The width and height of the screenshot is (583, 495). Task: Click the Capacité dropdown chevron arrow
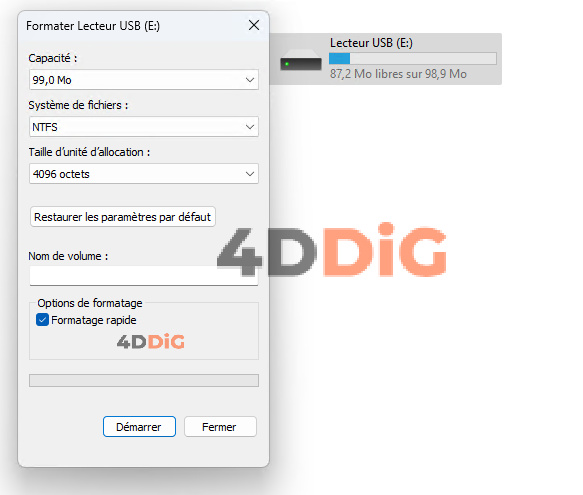(250, 80)
